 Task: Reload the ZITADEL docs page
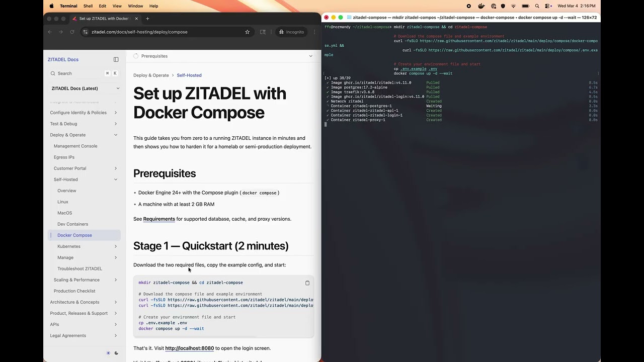pos(72,32)
